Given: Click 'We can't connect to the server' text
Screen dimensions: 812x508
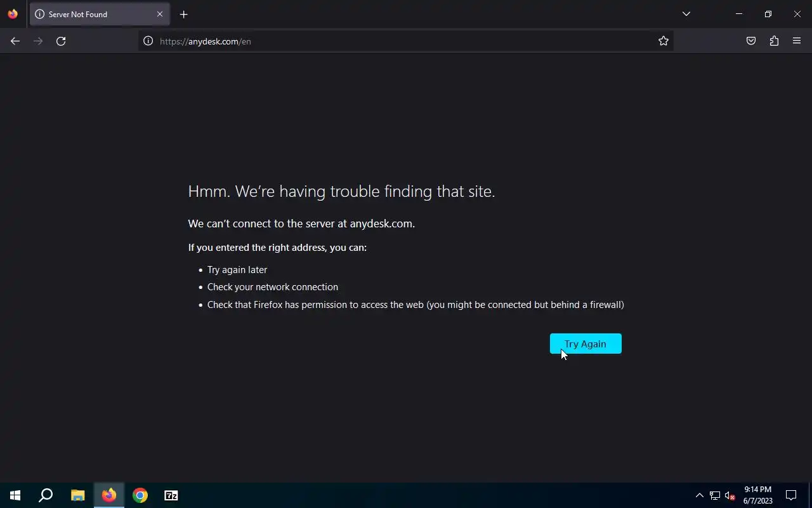Looking at the screenshot, I should [x=301, y=224].
